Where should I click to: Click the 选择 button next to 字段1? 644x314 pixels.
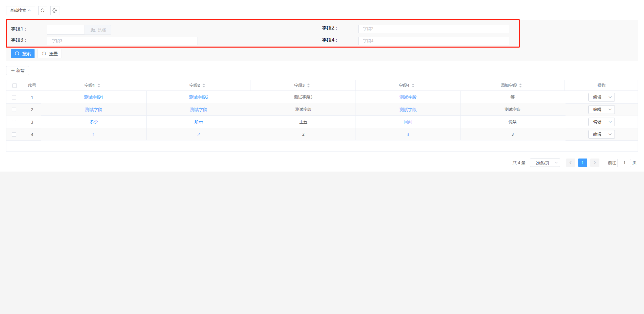coord(98,30)
